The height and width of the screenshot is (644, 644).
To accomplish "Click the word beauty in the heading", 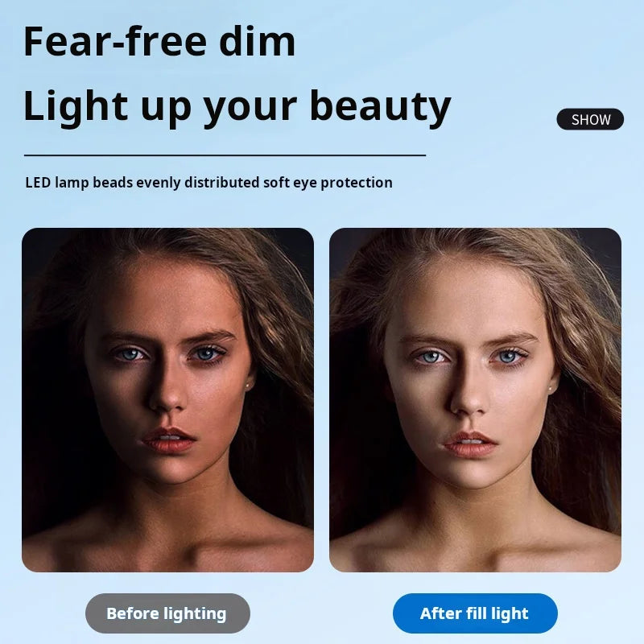I will point(380,106).
